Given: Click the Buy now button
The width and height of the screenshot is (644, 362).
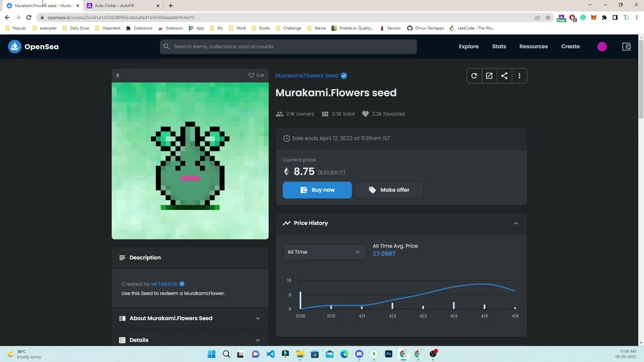Looking at the screenshot, I should point(317,190).
